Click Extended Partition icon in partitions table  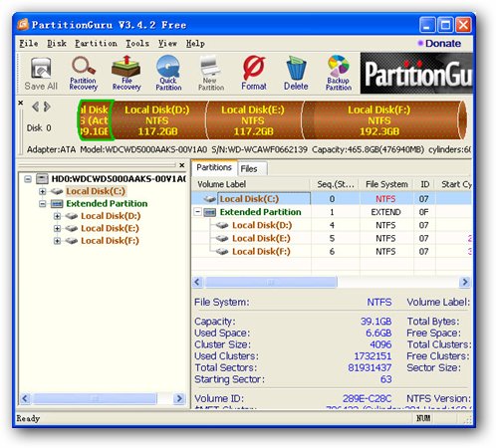point(209,212)
